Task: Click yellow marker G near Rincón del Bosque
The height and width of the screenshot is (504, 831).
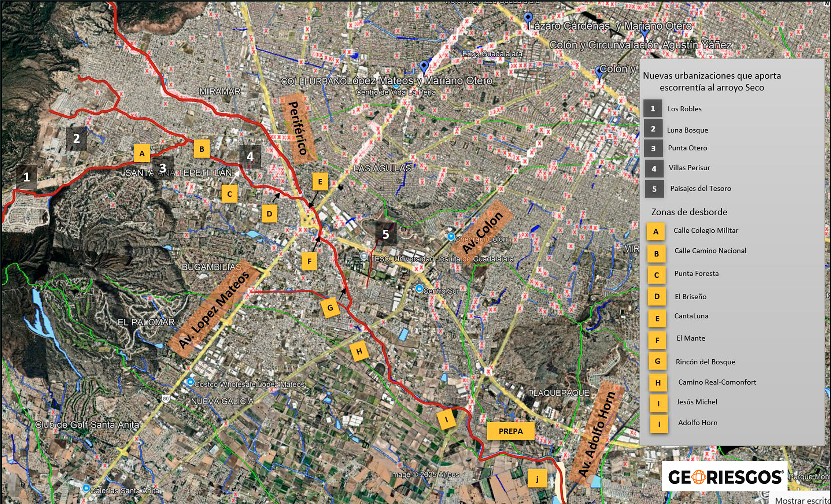Action: point(330,307)
